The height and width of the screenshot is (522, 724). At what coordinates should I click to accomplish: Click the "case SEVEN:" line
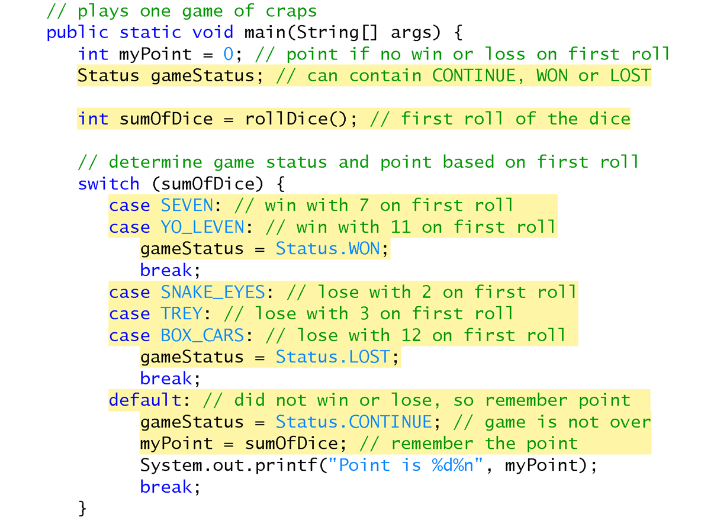coord(311,205)
